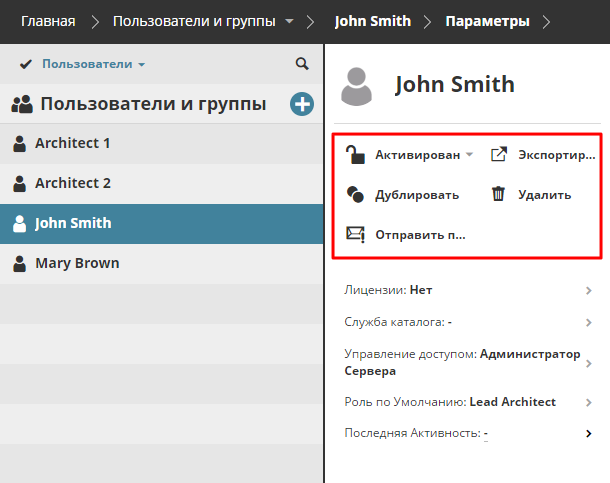
Task: Click the export arrow icon
Action: pos(499,155)
